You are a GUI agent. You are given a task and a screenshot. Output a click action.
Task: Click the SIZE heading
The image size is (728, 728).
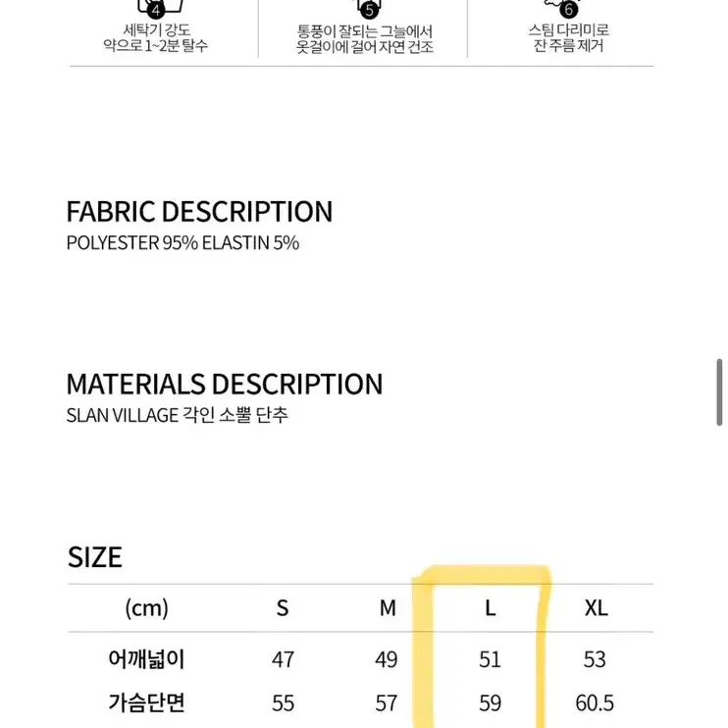click(x=95, y=557)
